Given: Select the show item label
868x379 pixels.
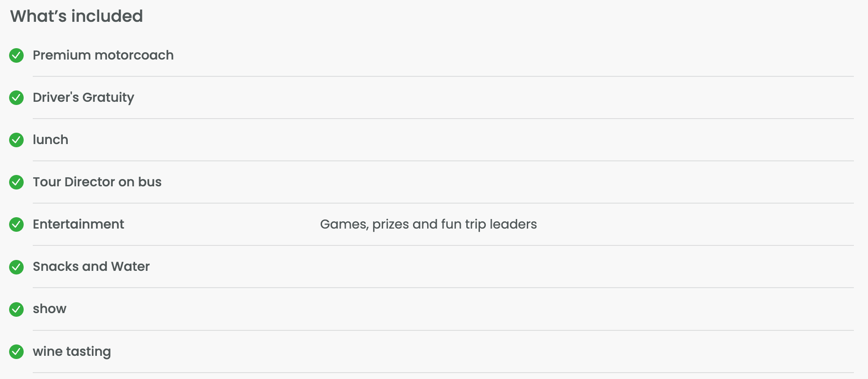Looking at the screenshot, I should tap(50, 309).
